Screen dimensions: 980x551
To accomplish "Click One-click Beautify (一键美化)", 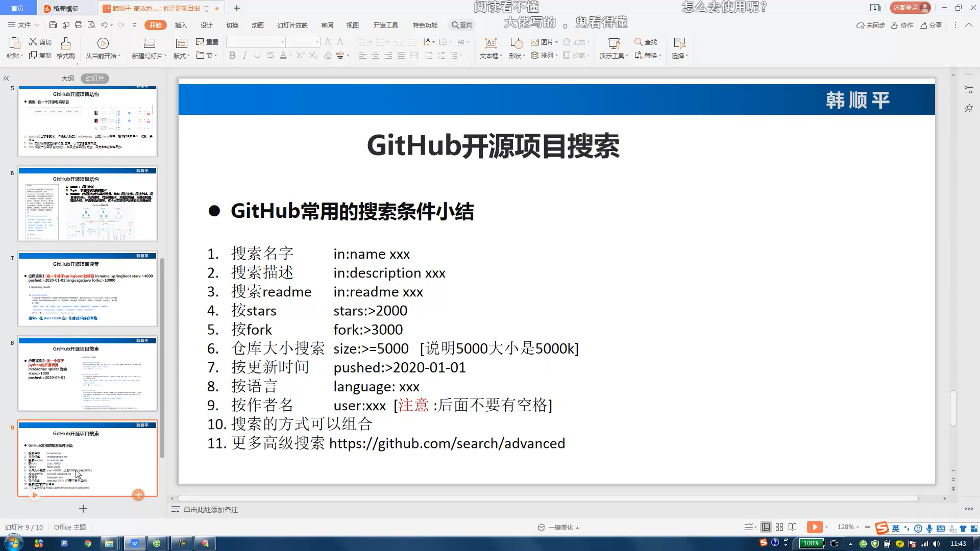I will pos(558,528).
